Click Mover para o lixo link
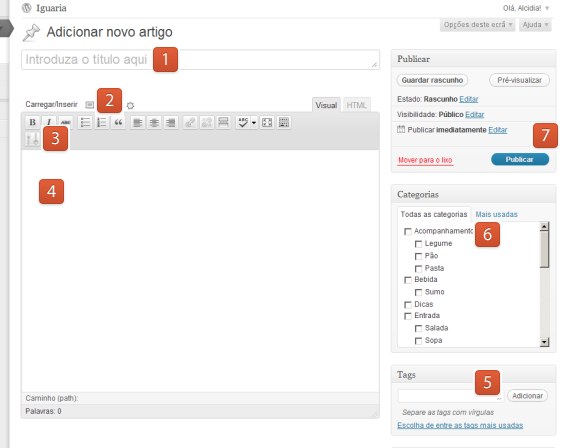This screenshot has height=448, width=564. [425, 160]
